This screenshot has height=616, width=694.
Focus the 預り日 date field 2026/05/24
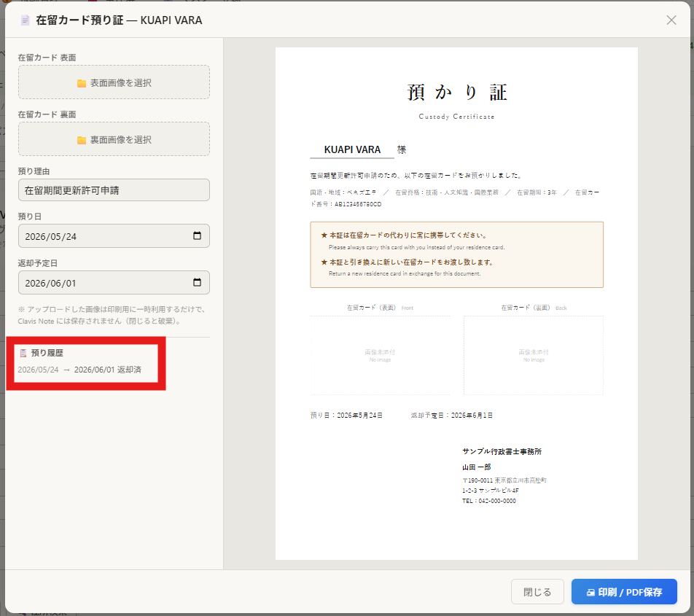[x=114, y=236]
